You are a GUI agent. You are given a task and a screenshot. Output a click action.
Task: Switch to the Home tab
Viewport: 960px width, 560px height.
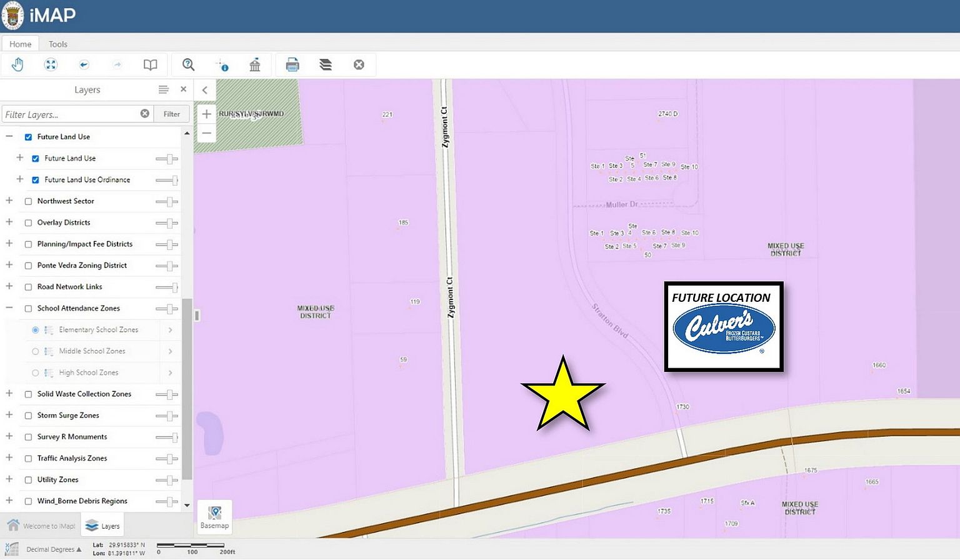click(x=20, y=44)
